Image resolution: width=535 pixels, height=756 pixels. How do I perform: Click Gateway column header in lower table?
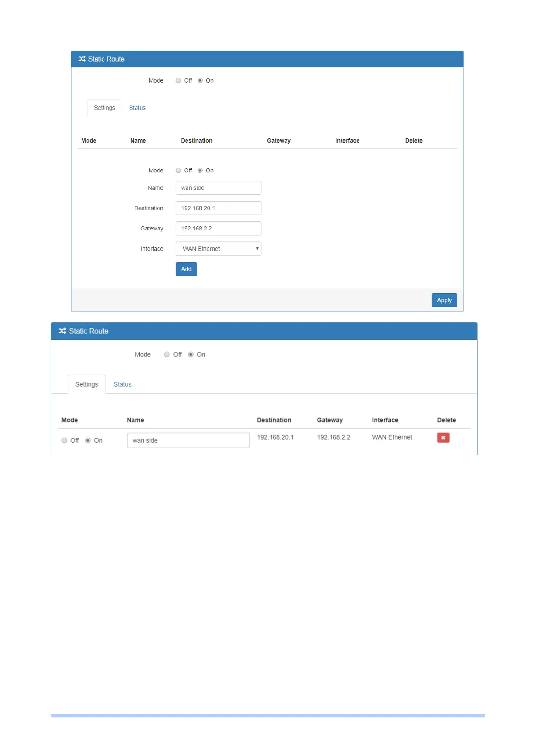click(x=330, y=420)
